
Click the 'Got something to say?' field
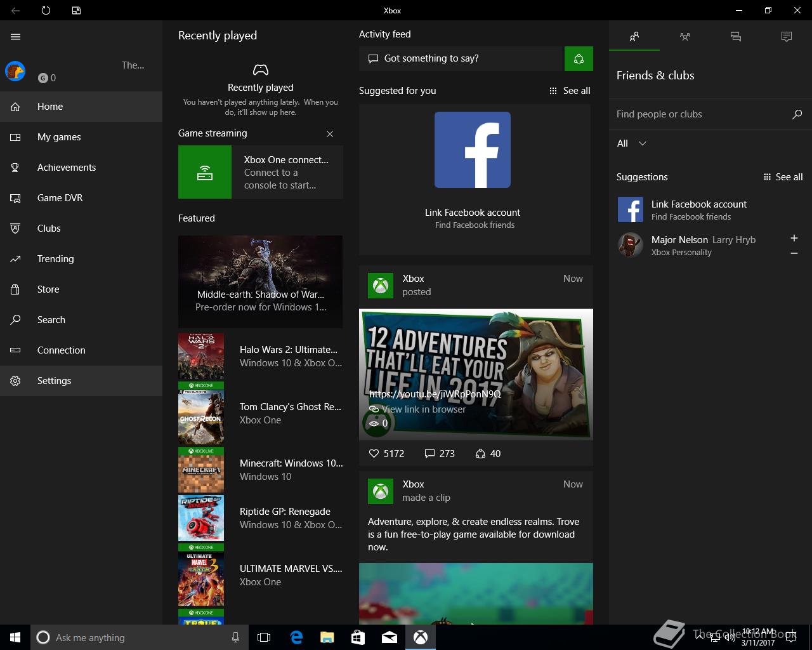[x=461, y=58]
